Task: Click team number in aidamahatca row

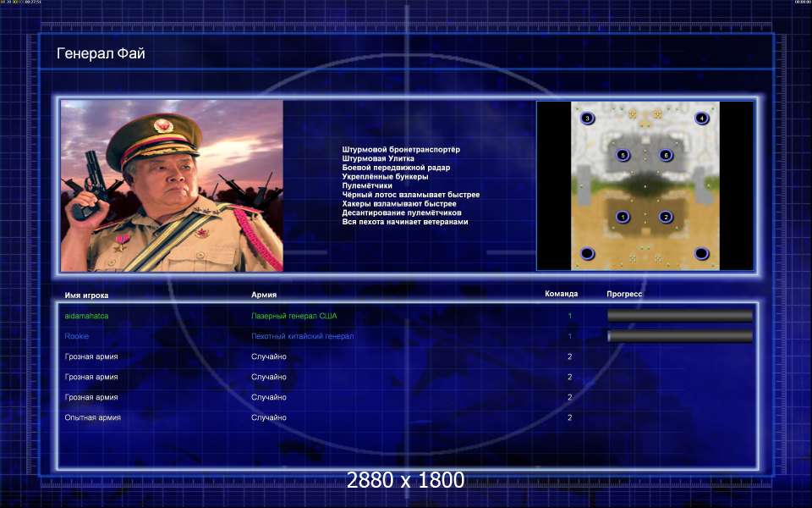Action: tap(570, 316)
